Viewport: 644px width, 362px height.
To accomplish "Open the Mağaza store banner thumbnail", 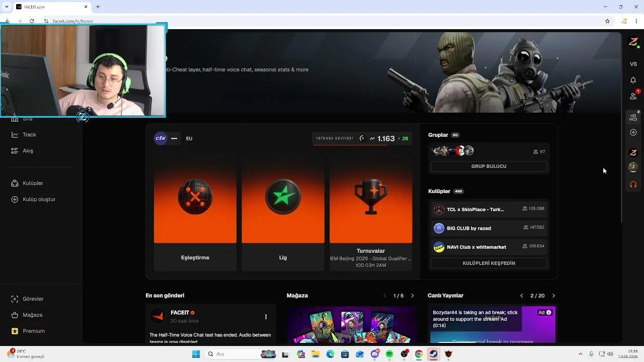I will [351, 325].
